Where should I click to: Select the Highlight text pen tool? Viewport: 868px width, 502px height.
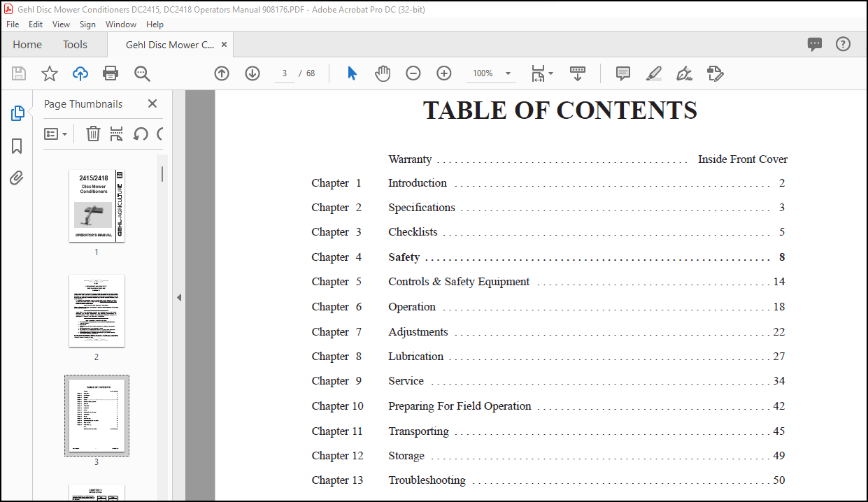(654, 73)
